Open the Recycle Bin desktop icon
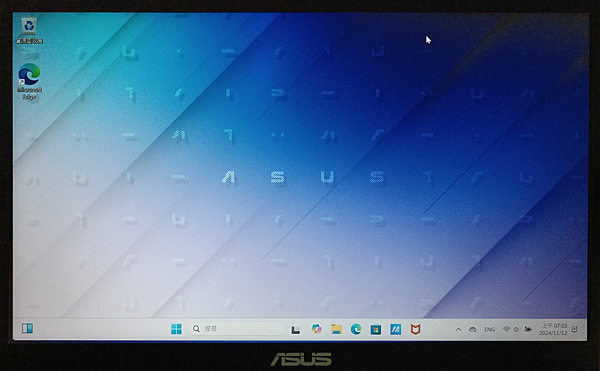The image size is (600, 371). click(29, 30)
